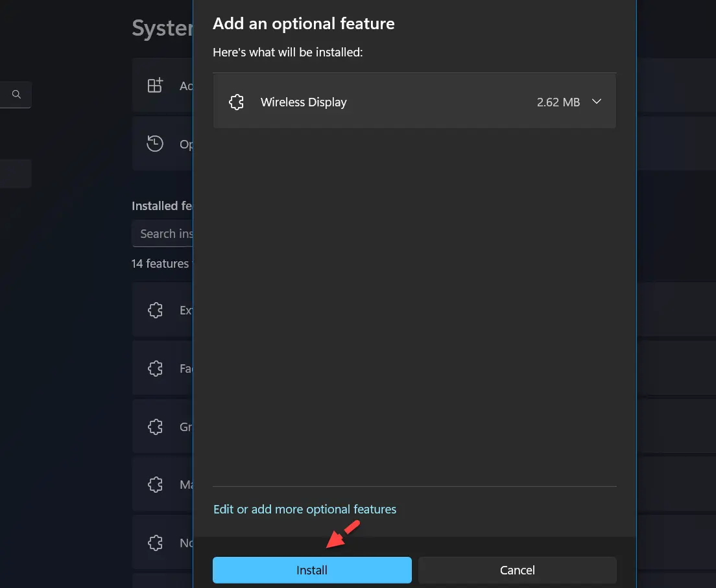Click the Add an optional feature grid icon
The image size is (716, 588).
click(155, 84)
